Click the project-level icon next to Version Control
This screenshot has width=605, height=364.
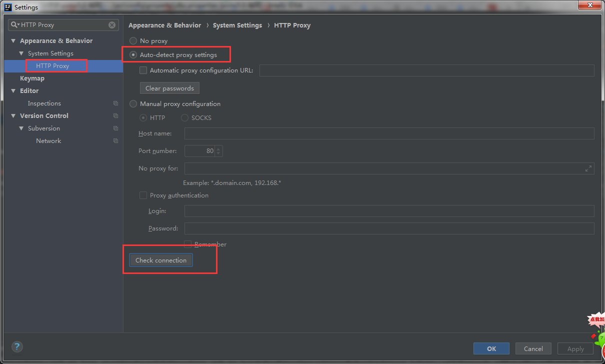tap(115, 116)
